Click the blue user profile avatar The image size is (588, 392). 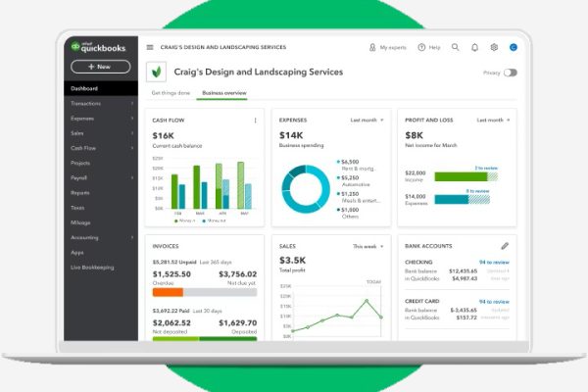pos(513,47)
